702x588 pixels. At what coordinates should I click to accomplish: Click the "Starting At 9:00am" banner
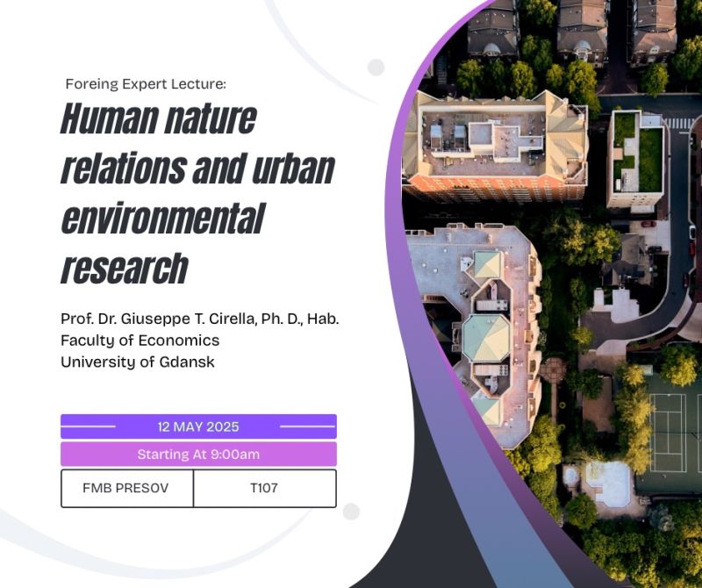click(198, 455)
